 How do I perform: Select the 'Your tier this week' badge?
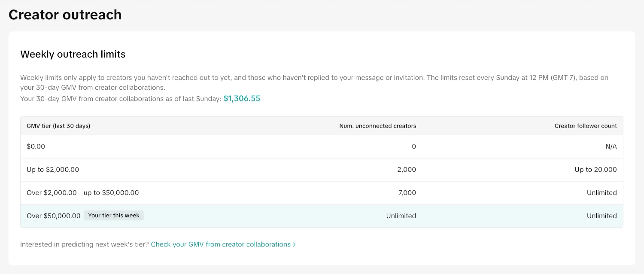[x=114, y=216]
